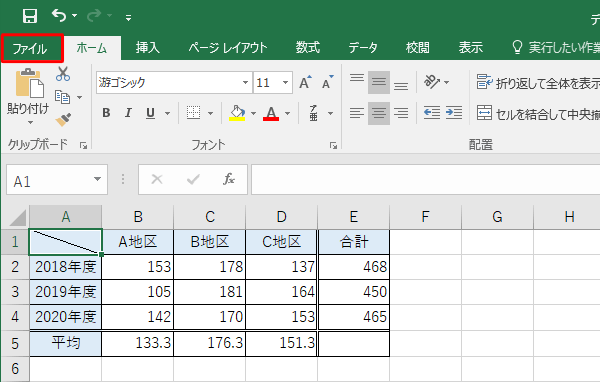Select the 合計 header cell
The height and width of the screenshot is (382, 600).
coord(354,242)
